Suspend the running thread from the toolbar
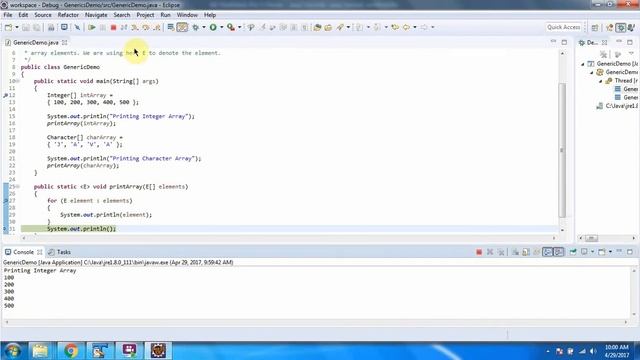 click(x=102, y=27)
